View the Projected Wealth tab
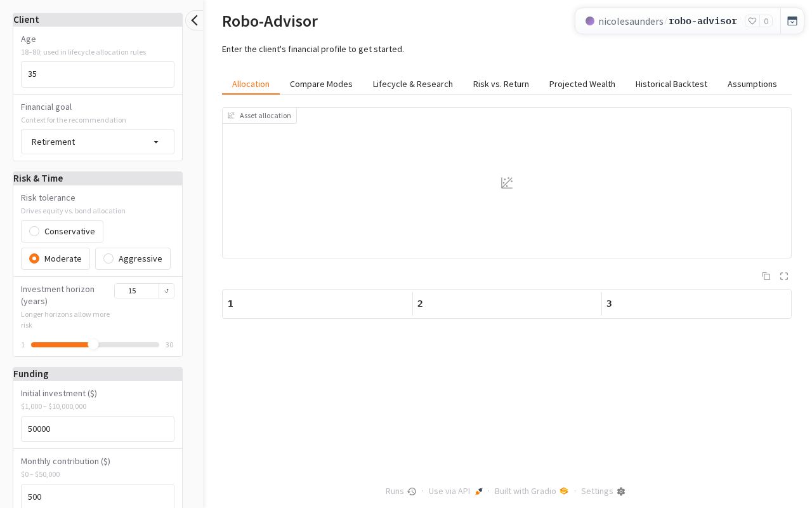812x508 pixels. 582,84
